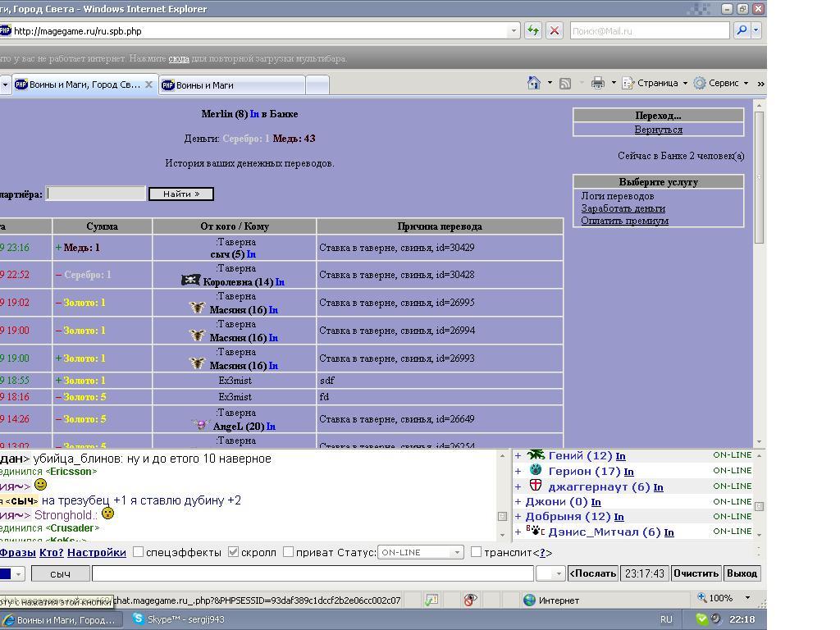The width and height of the screenshot is (840, 630).
Task: Open the Настройки chat link
Action: pos(97,552)
